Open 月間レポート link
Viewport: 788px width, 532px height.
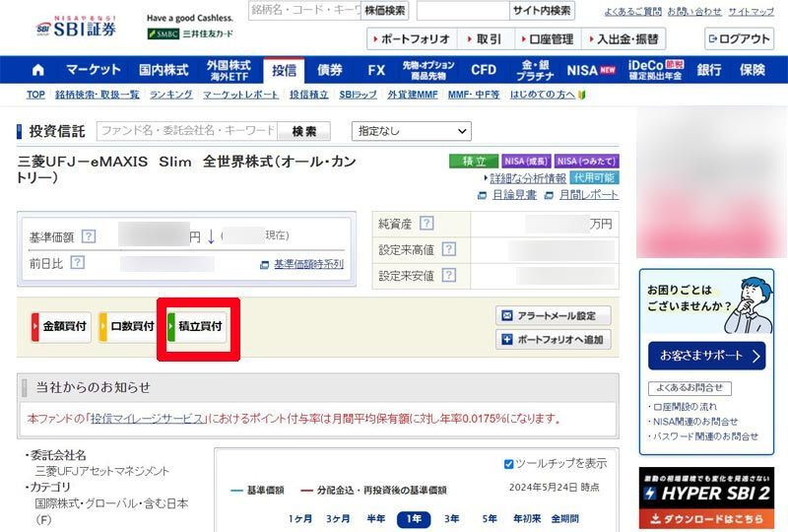pos(588,195)
